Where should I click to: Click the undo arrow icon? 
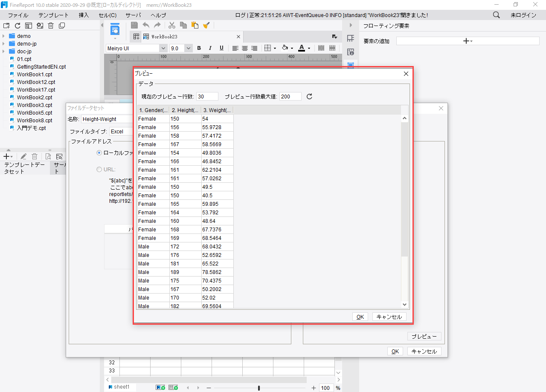(146, 25)
